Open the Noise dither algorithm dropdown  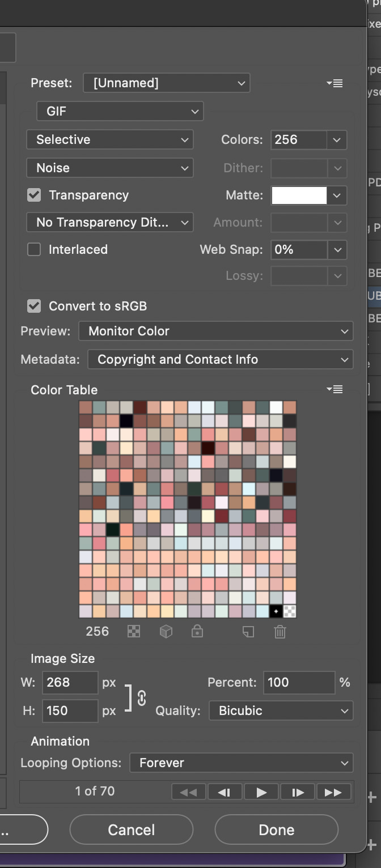110,168
